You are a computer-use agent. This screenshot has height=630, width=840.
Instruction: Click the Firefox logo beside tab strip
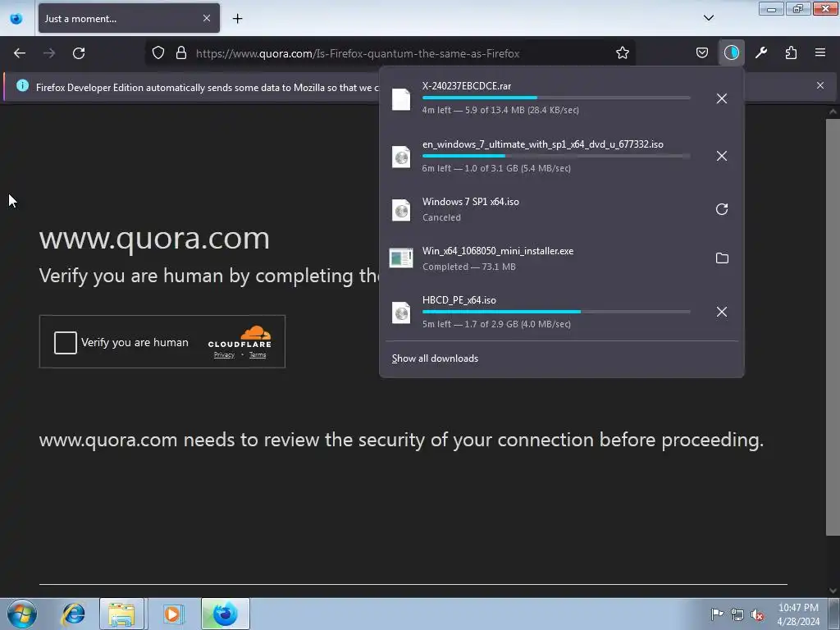point(16,19)
